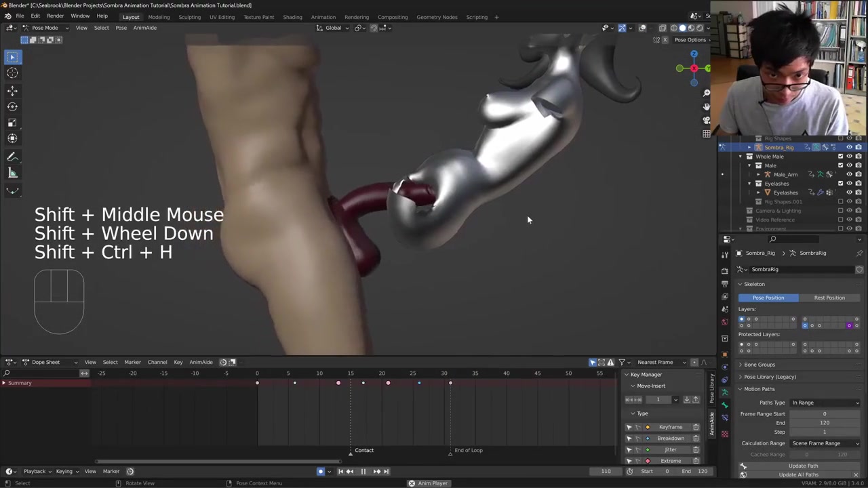Open the Pose Mode dropdown
This screenshot has height=488, width=868.
point(45,28)
